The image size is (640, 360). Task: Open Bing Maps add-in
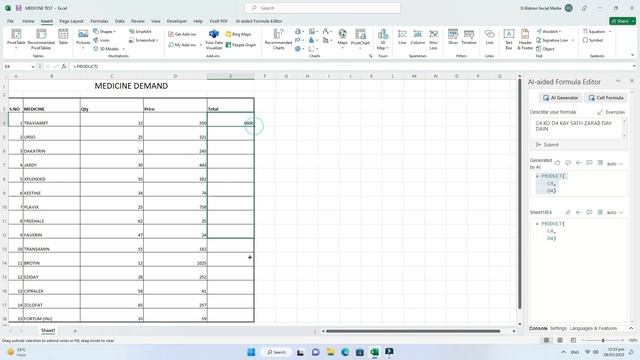[x=238, y=34]
